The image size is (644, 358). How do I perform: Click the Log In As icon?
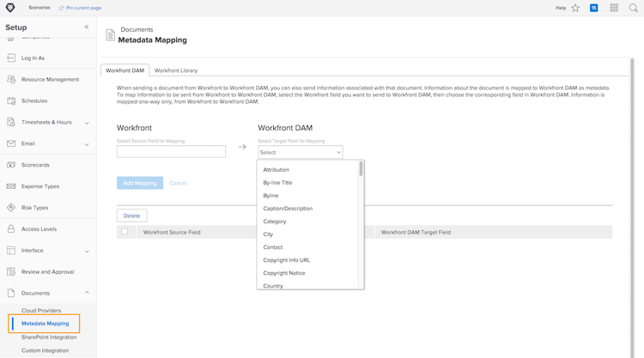11,58
